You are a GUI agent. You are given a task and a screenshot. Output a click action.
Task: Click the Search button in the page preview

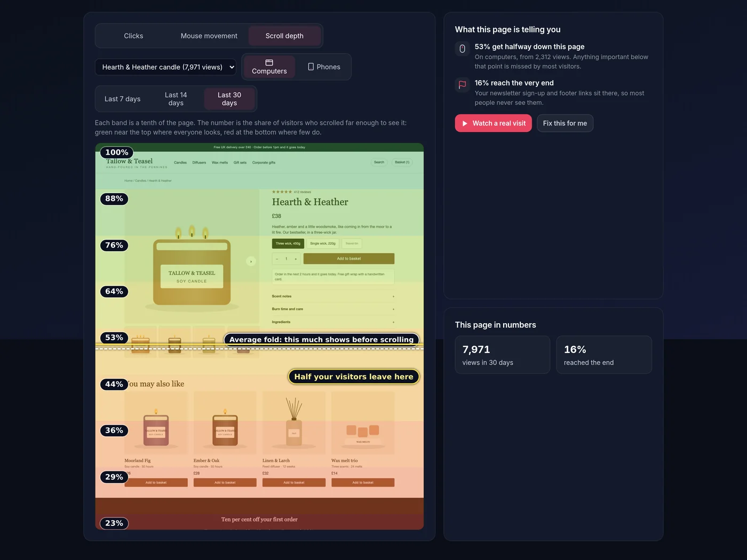point(379,162)
